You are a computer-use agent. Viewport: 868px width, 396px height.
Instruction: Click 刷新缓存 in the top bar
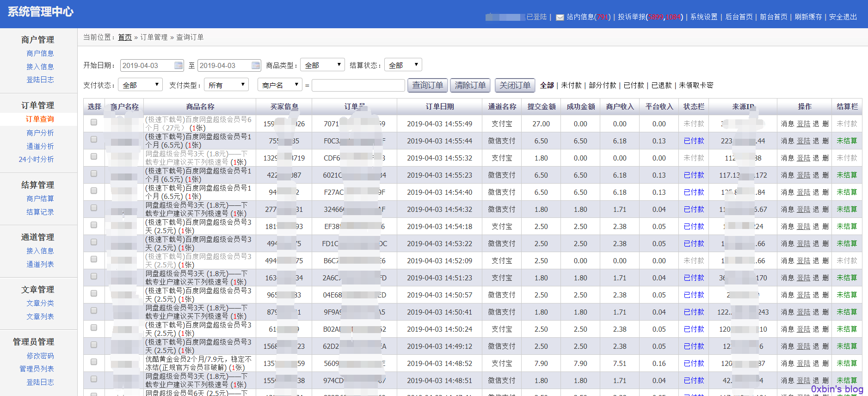pyautogui.click(x=808, y=17)
